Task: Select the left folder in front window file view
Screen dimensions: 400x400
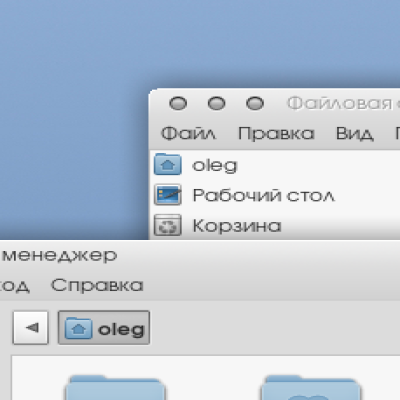Action: (115, 388)
